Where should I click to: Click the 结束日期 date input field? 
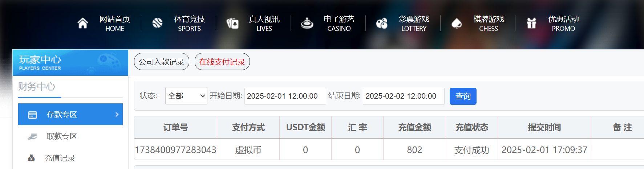tap(404, 96)
